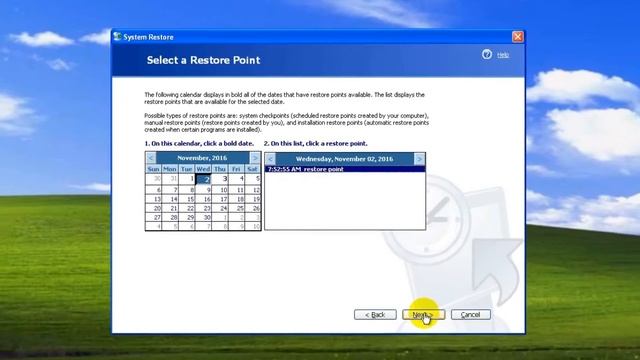This screenshot has width=640, height=360.
Task: Select highlighted date November 2
Action: click(x=203, y=179)
